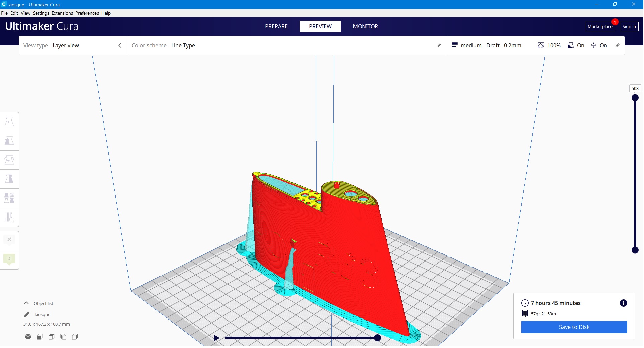Collapse the Object list
The width and height of the screenshot is (644, 348).
26,303
